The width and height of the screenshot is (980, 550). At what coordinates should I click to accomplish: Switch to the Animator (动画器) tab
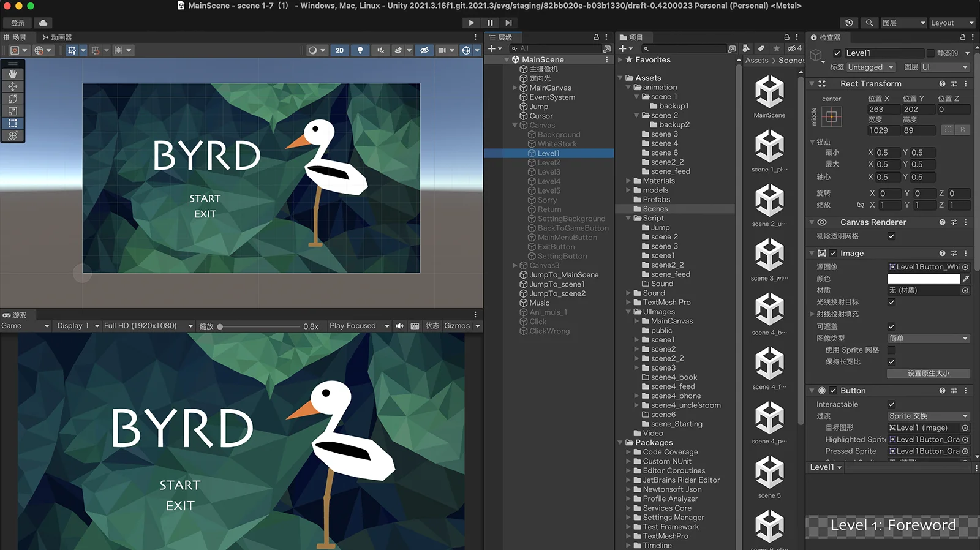[x=57, y=37]
